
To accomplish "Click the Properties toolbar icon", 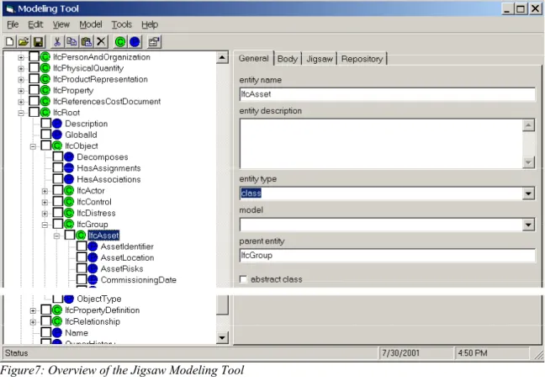I will (154, 42).
